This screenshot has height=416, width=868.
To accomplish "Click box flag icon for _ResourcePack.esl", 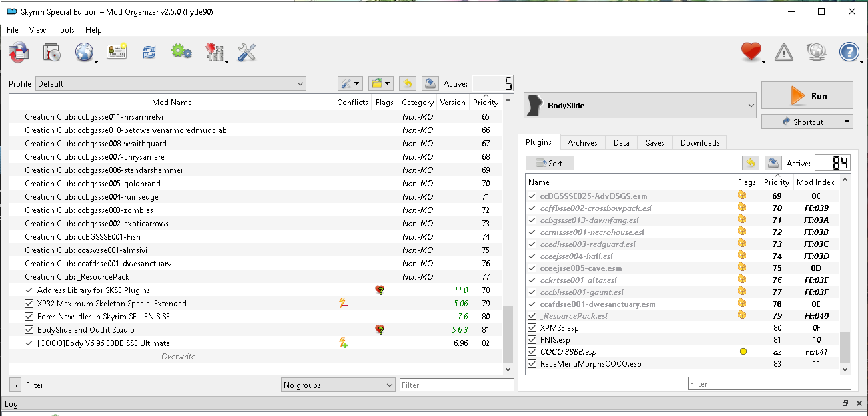I will tap(741, 316).
